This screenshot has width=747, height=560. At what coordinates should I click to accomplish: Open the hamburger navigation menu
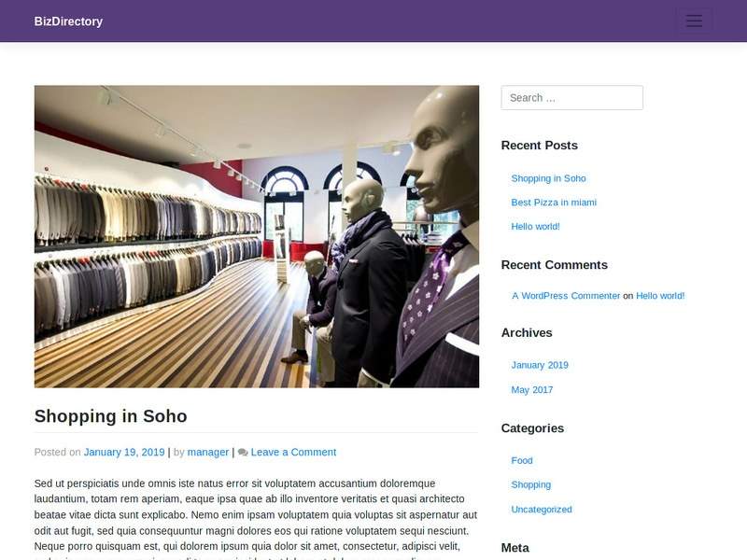[695, 21]
